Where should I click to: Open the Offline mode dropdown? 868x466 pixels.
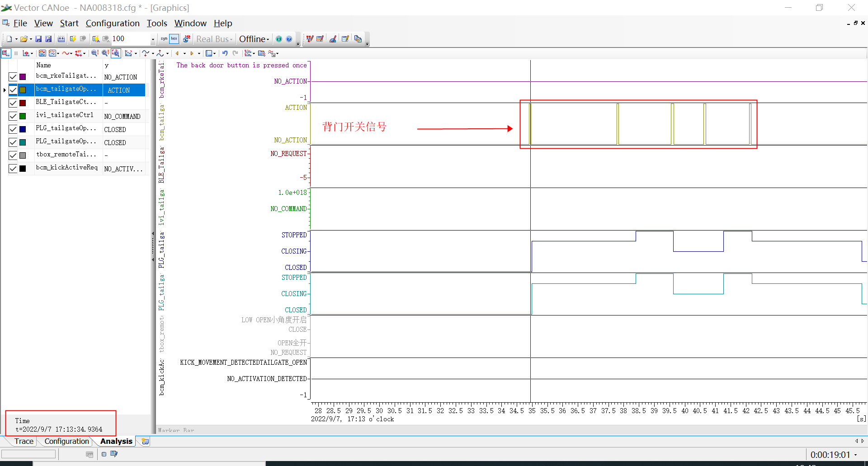click(x=254, y=39)
